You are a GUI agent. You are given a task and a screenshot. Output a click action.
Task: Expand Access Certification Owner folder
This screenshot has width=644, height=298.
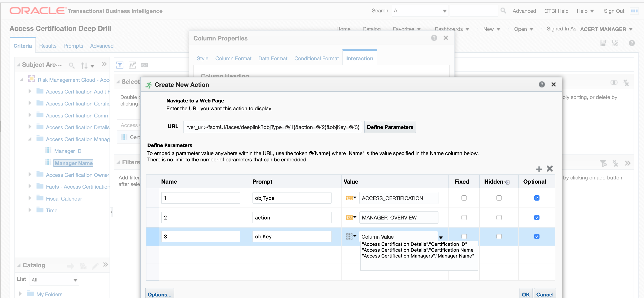pyautogui.click(x=30, y=174)
